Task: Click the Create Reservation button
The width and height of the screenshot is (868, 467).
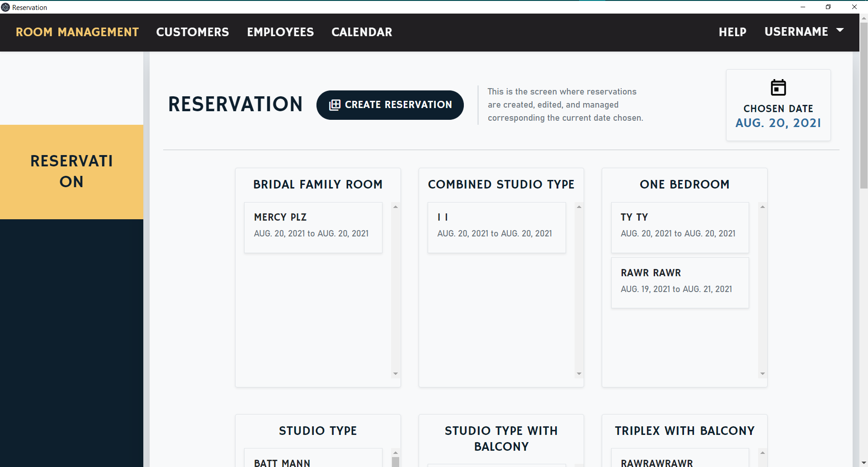Action: 390,105
